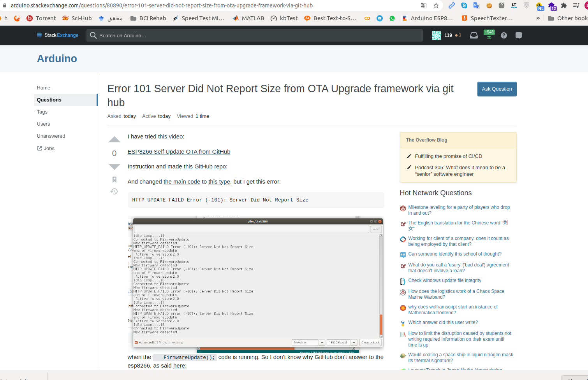
Task: Go to Home in left sidebar
Action: 44,88
